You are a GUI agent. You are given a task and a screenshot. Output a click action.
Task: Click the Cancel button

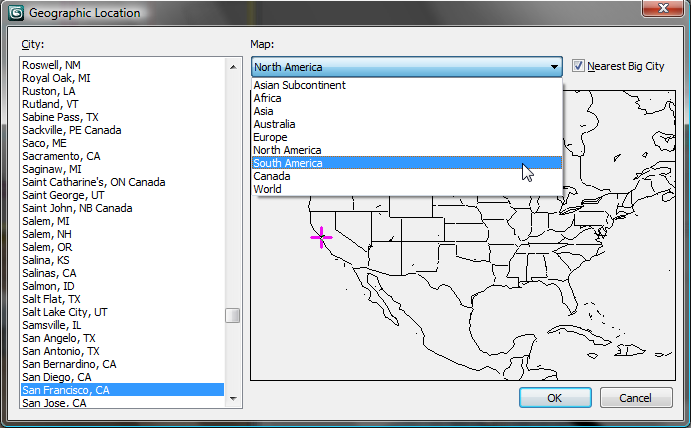[x=635, y=398]
